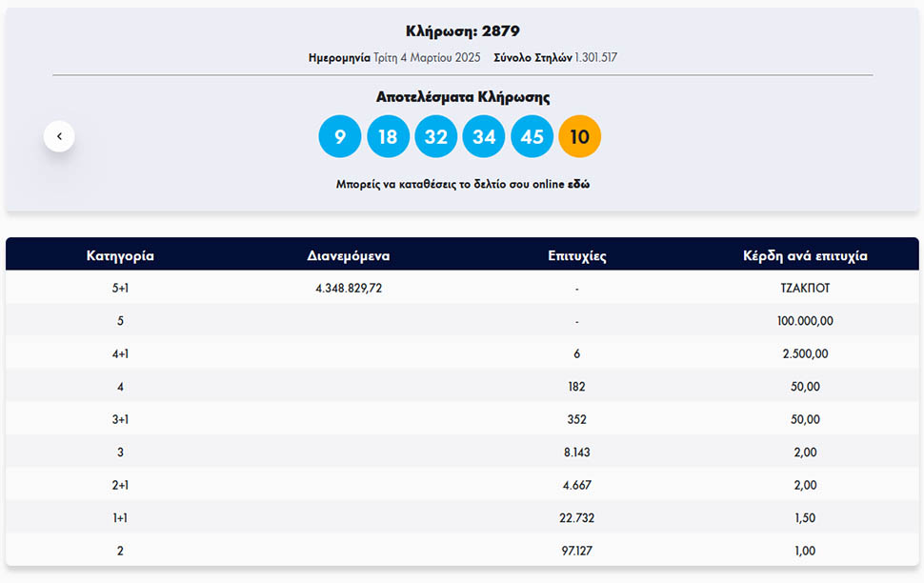Select the total columns value 1.301.517
Image resolution: width=924 pixels, height=583 pixels.
point(595,57)
